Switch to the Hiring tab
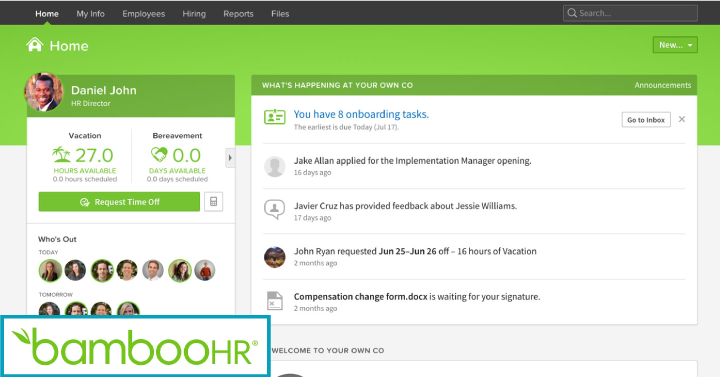720x377 pixels. (194, 14)
